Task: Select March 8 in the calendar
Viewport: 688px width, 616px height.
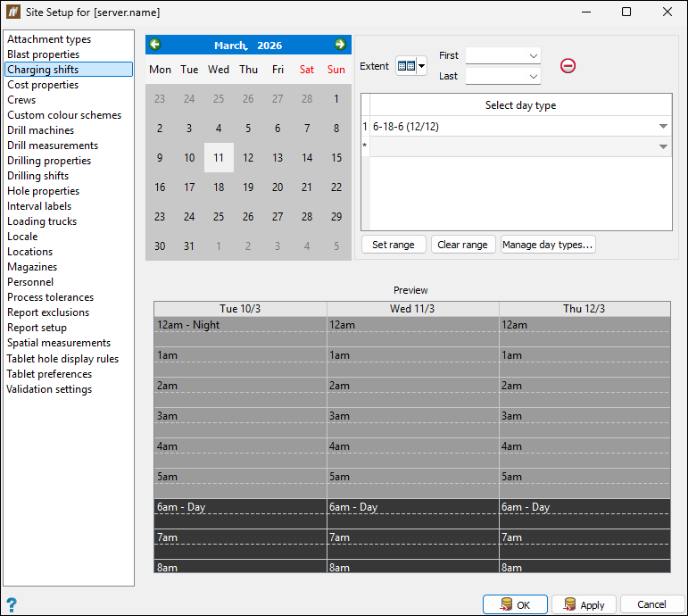Action: (x=336, y=129)
